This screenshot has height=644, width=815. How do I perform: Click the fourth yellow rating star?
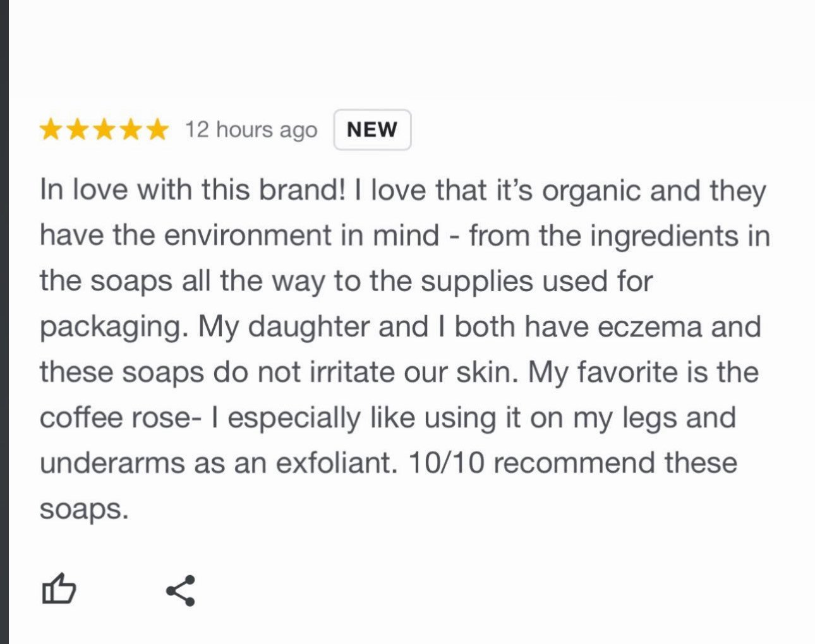coord(131,130)
